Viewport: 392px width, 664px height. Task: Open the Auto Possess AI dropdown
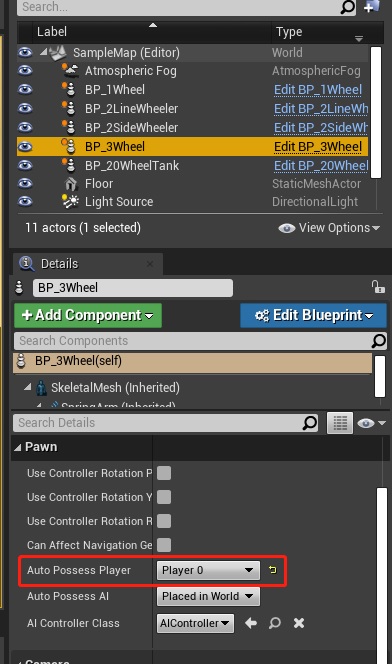pos(208,596)
